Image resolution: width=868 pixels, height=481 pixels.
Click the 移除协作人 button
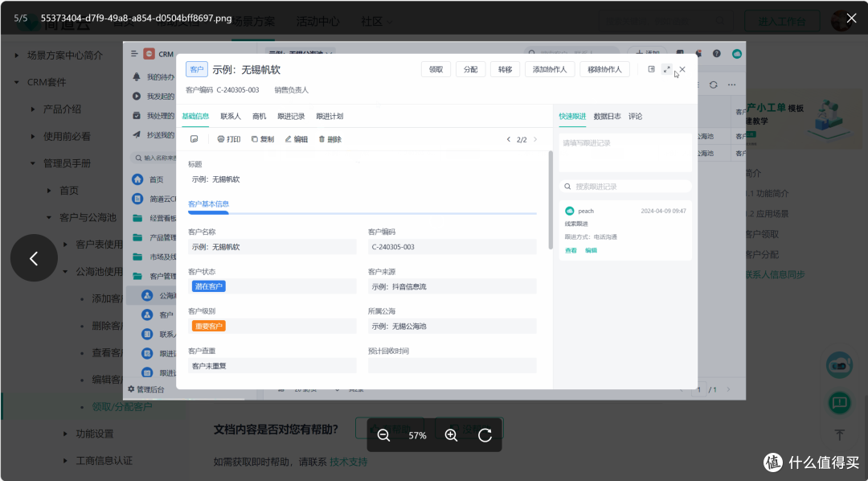[x=604, y=69]
